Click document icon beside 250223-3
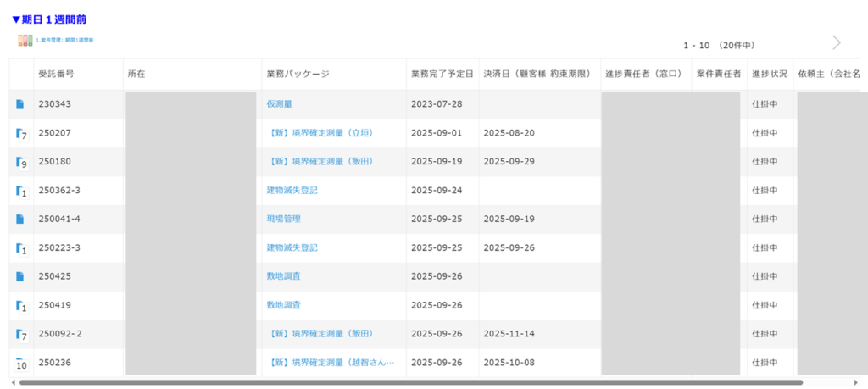868x389 pixels. 21,248
